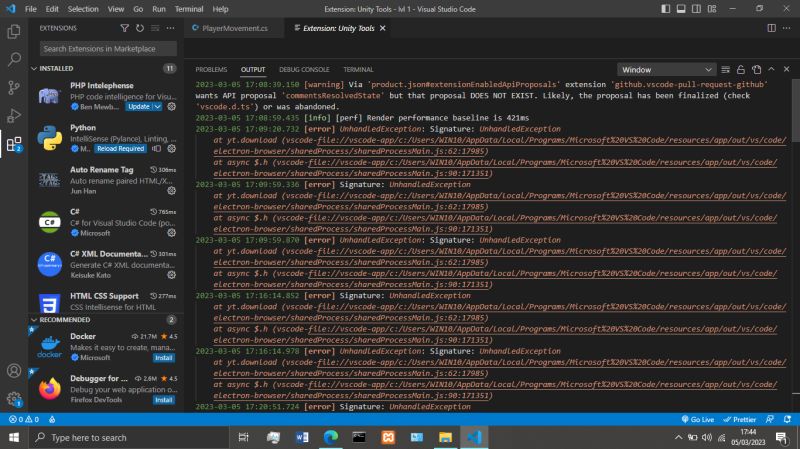The image size is (800, 449).
Task: Customize layout from title bar
Action: click(x=712, y=9)
